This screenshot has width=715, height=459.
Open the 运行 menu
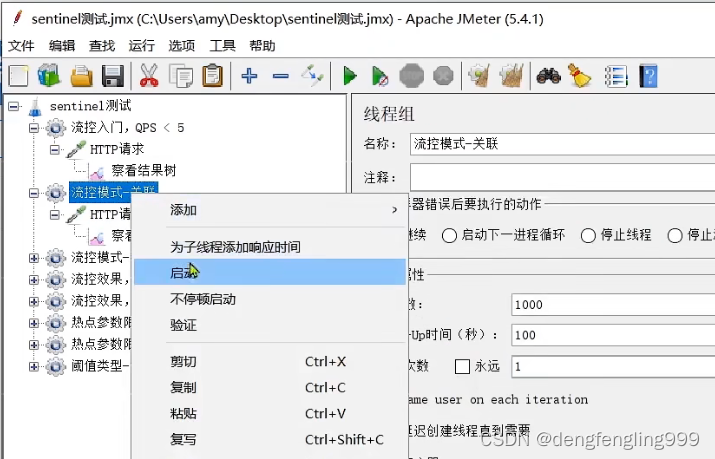click(x=141, y=46)
